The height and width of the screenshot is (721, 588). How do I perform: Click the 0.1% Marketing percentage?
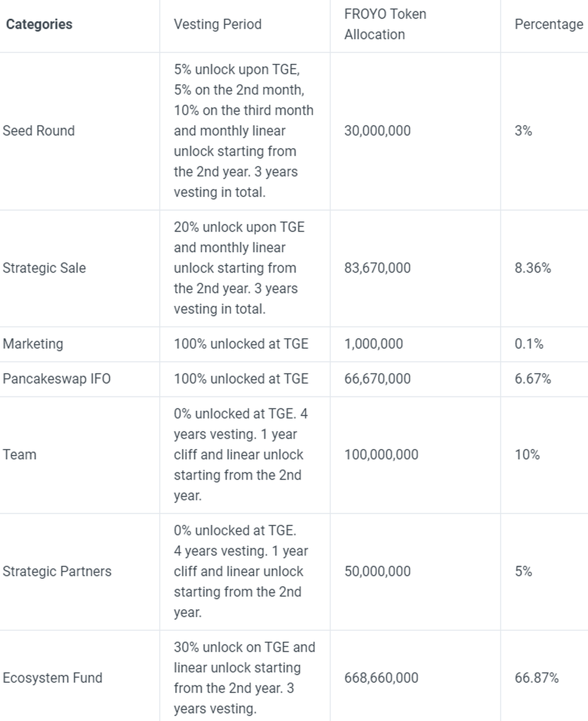529,344
